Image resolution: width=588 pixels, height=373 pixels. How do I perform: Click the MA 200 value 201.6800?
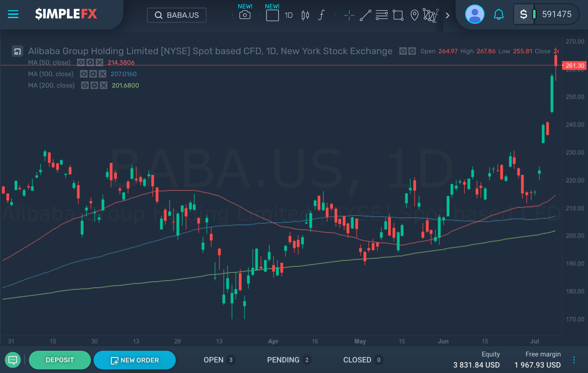tap(125, 85)
